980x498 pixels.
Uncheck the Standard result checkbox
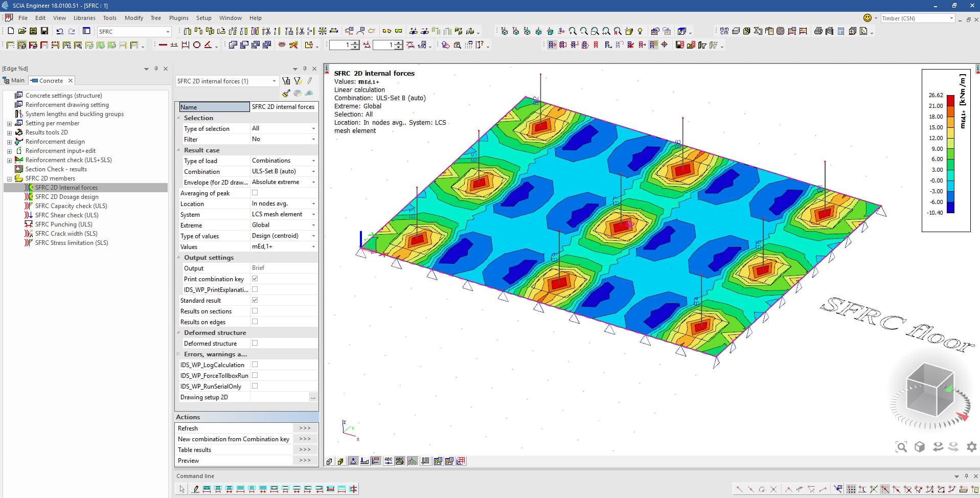255,300
